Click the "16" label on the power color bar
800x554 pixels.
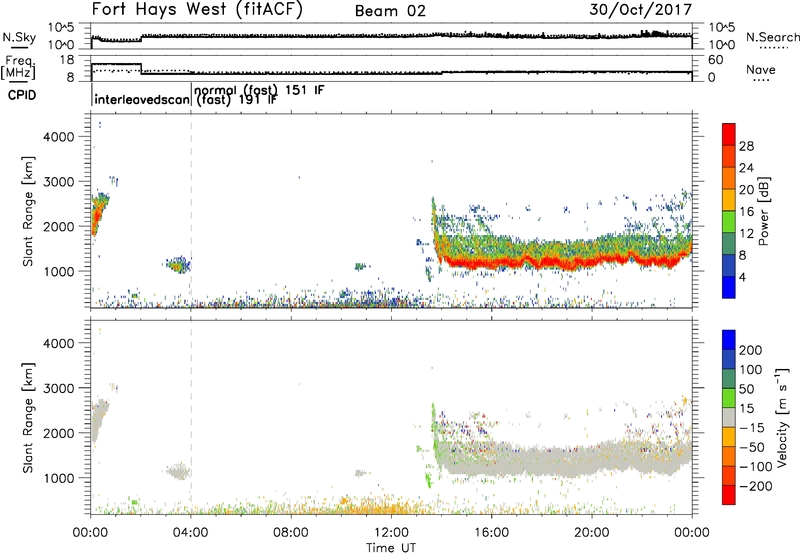pos(746,212)
